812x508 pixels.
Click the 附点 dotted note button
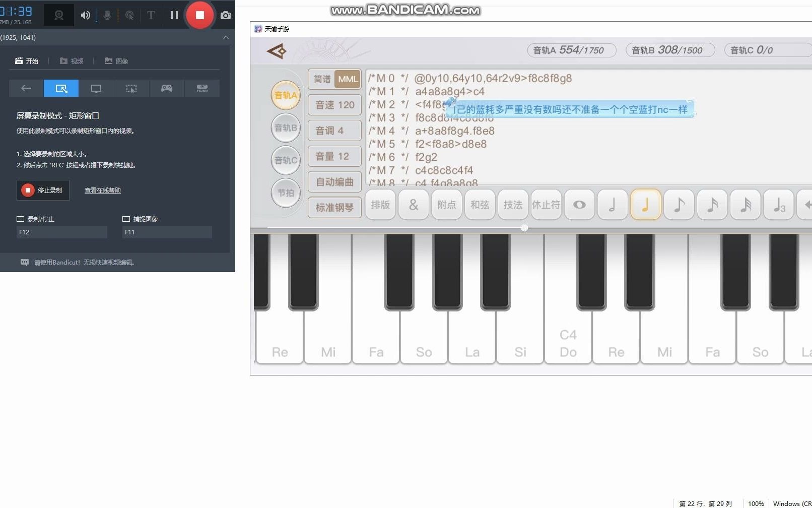[x=447, y=205]
